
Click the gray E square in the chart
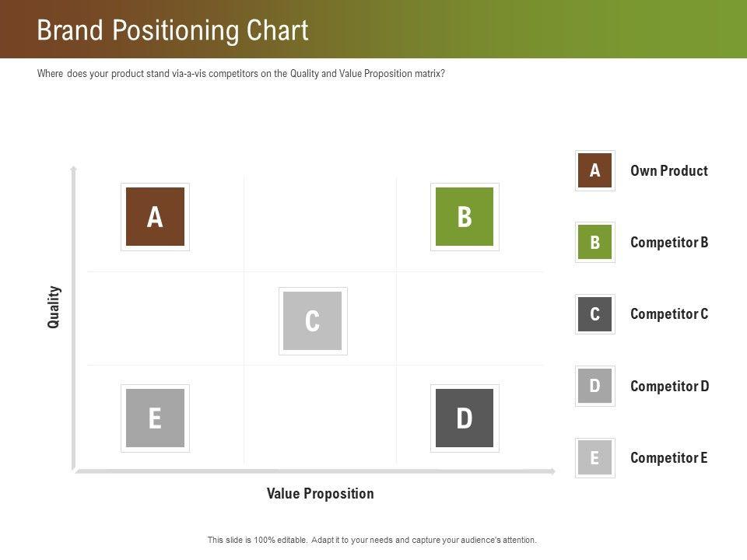155,418
